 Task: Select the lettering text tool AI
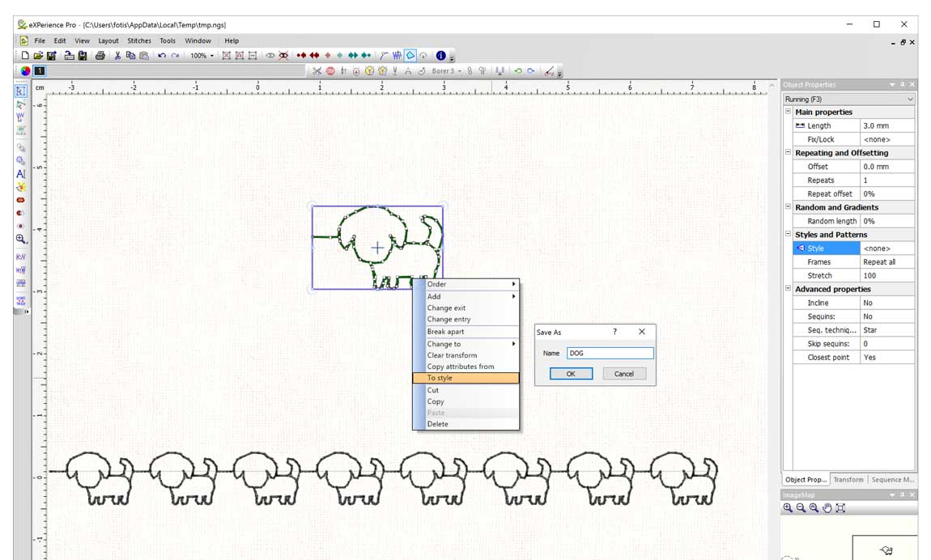pos(21,174)
